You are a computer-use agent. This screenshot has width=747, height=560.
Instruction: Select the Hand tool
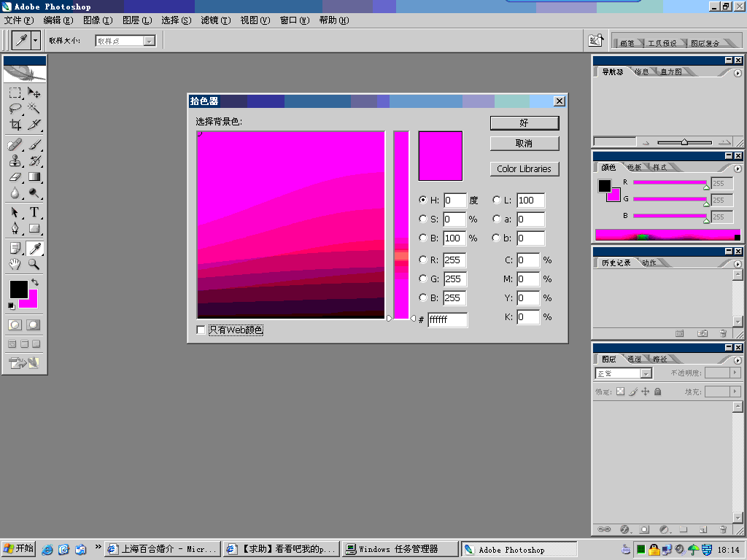[x=15, y=264]
